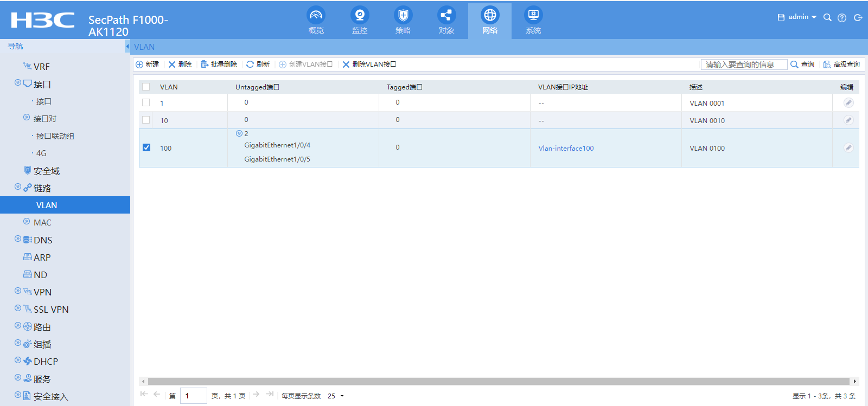The height and width of the screenshot is (406, 868).
Task: Expand the MAC tree node
Action: [27, 221]
